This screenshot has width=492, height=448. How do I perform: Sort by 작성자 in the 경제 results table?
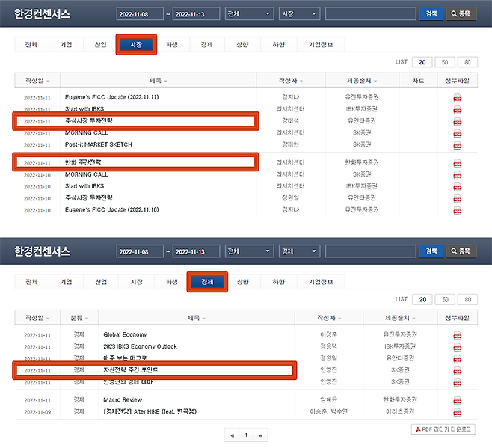(x=329, y=318)
